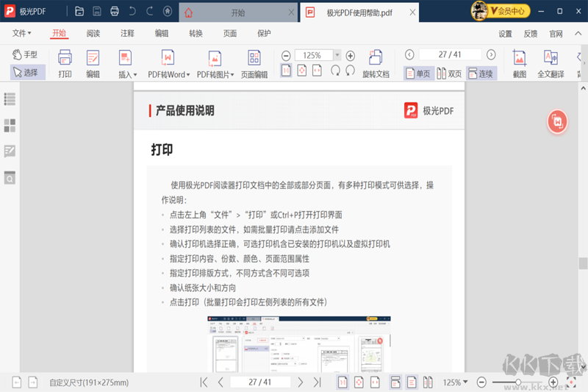The height and width of the screenshot is (392, 588).
Task: Click the vertical scrollbar thumb
Action: point(583,263)
